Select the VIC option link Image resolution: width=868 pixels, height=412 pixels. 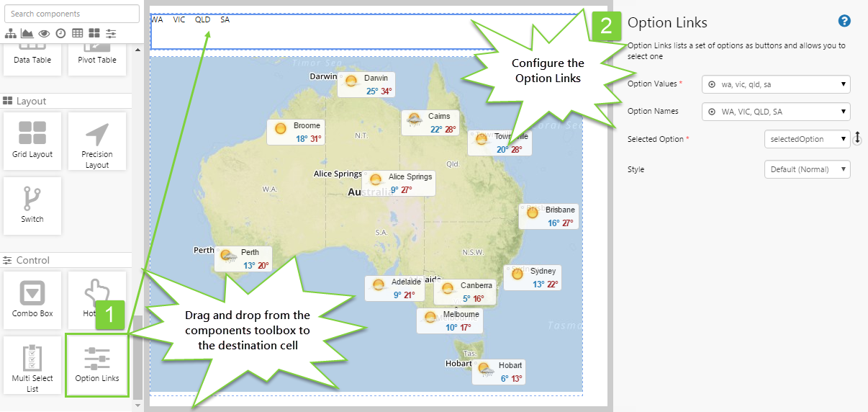coord(179,19)
